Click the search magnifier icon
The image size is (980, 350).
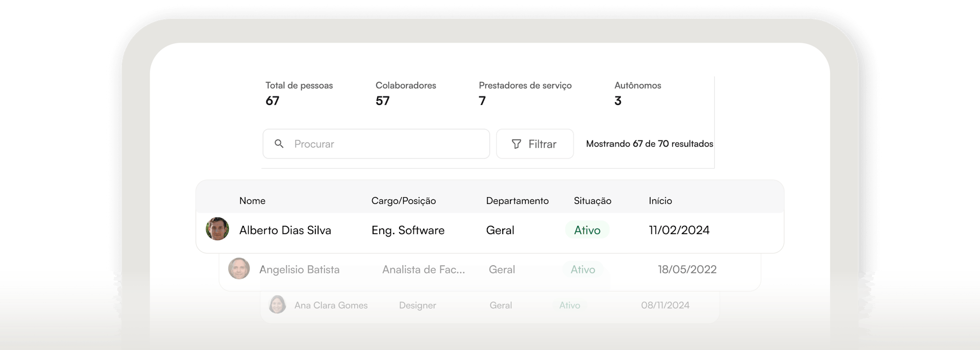[x=279, y=144]
